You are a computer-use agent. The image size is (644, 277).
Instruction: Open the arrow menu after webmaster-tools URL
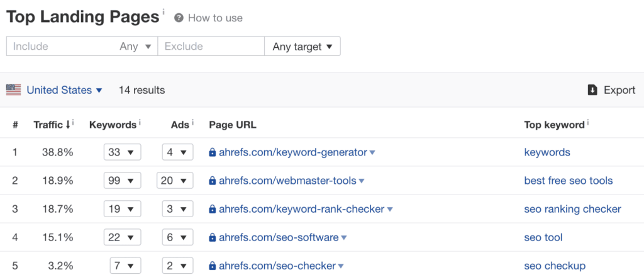[x=362, y=181]
